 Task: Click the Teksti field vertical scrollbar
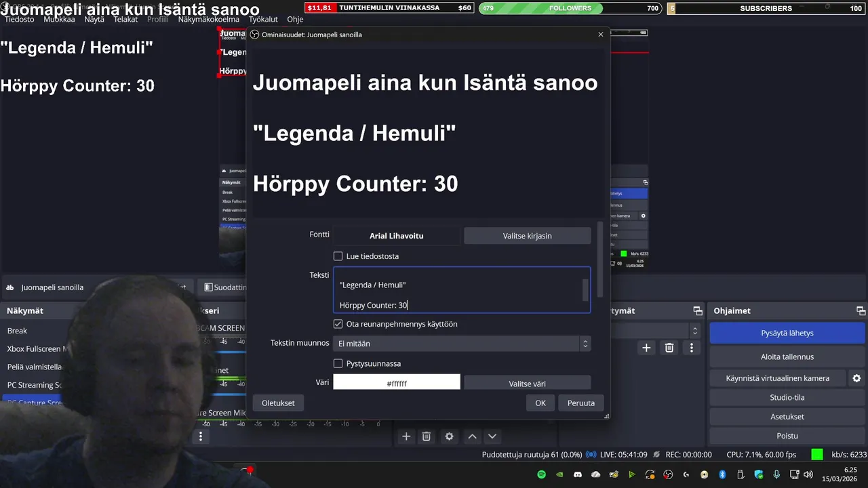click(x=585, y=290)
